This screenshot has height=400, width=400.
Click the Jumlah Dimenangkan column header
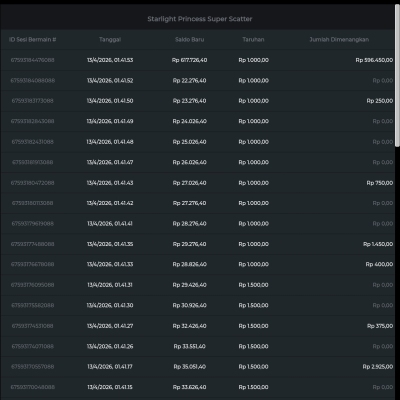click(x=339, y=40)
